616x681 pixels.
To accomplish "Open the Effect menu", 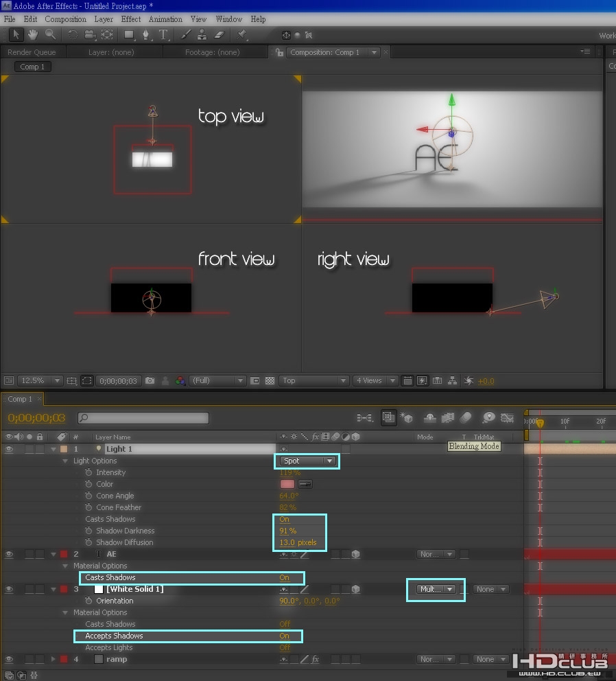I will pyautogui.click(x=130, y=19).
